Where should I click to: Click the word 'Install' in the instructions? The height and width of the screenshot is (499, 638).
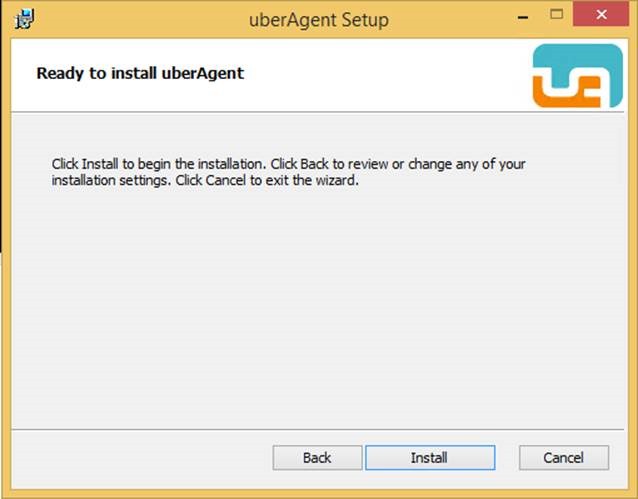tap(100, 164)
